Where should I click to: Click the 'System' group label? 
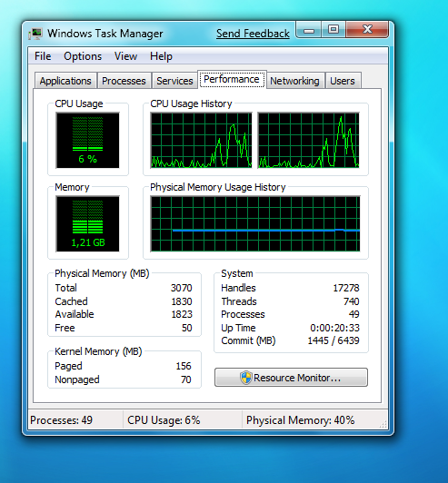tap(237, 273)
